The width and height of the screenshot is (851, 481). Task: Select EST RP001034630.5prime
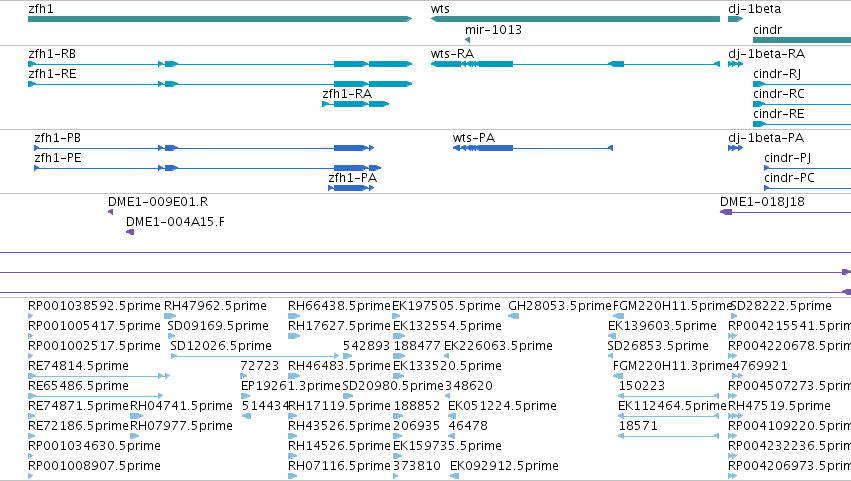click(x=94, y=446)
